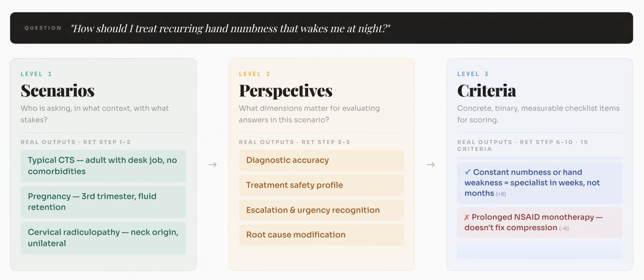The height and width of the screenshot is (280, 644).
Task: Click the red X on NSAID monotherapy criterion
Action: 466,217
